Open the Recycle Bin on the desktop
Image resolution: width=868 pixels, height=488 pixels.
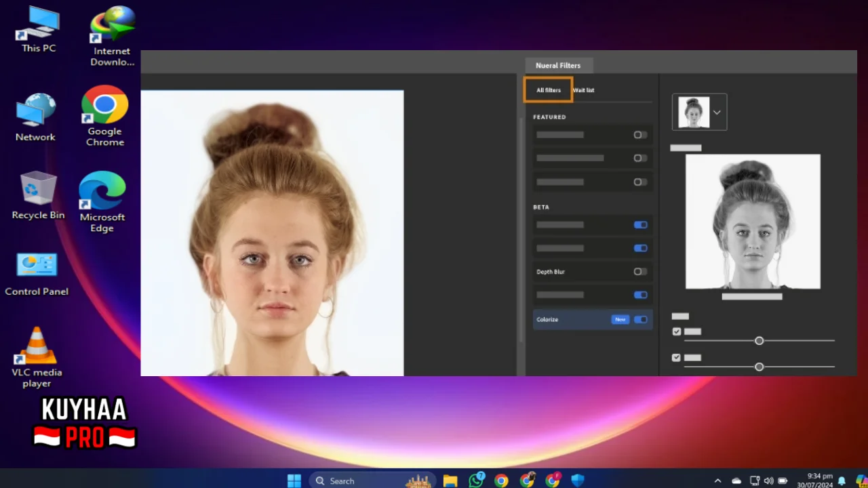(x=39, y=195)
